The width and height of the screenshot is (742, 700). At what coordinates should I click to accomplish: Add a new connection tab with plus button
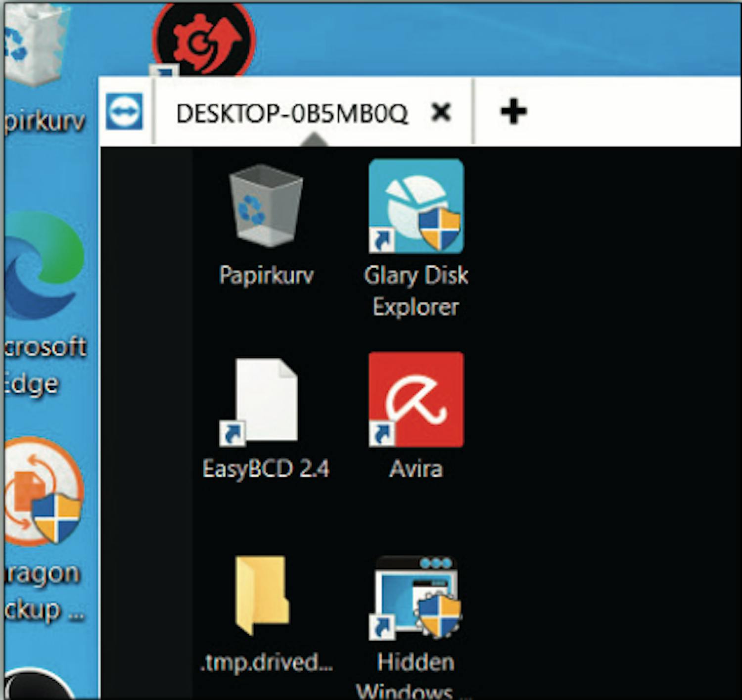[x=513, y=111]
